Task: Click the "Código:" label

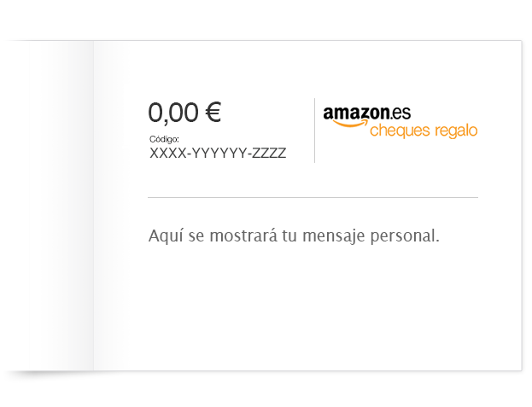Action: [164, 139]
